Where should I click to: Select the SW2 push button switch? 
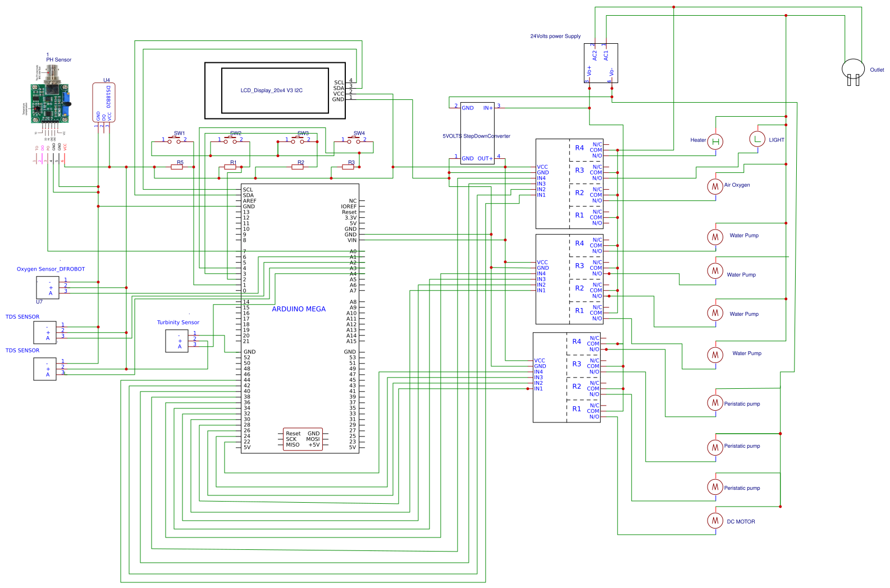click(x=230, y=140)
